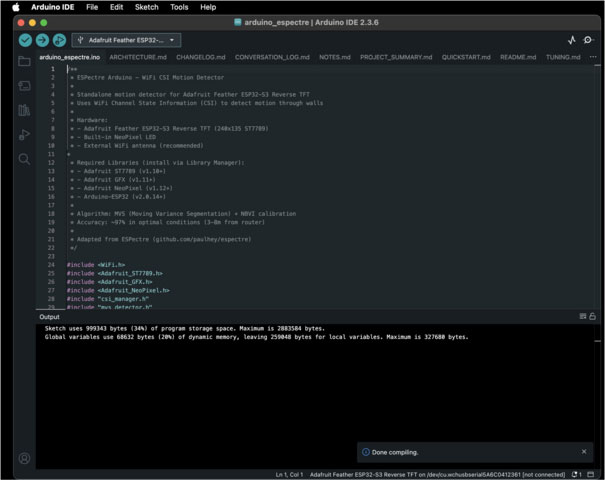Click the '#include <Adafruit_NeoPixel.h>' line

coord(118,290)
